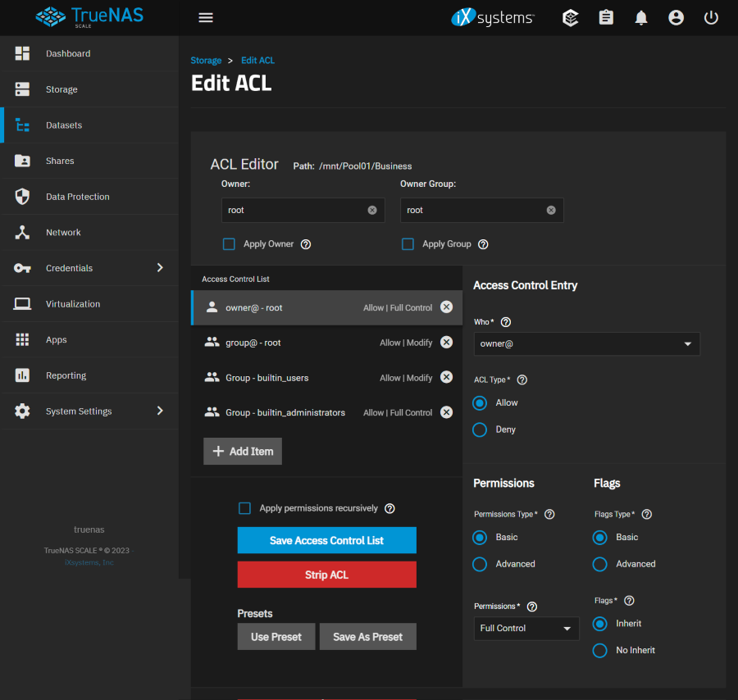
Task: Open the notifications bell icon
Action: (x=641, y=17)
